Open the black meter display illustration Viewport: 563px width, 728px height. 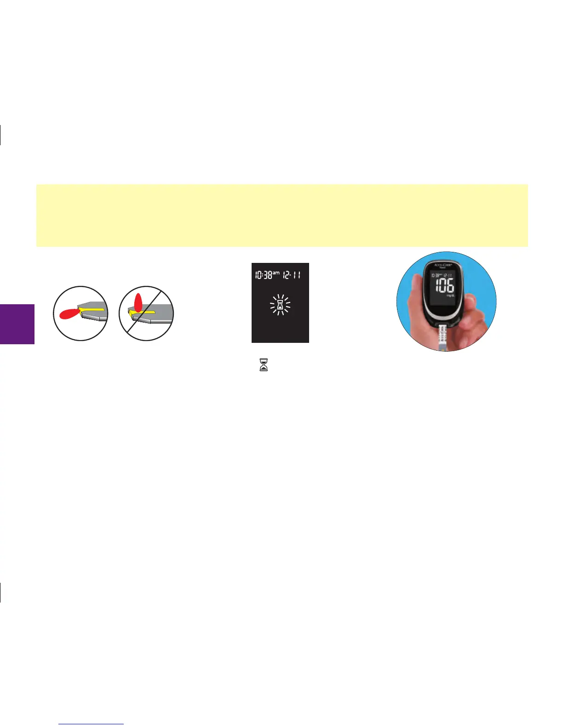tap(280, 303)
